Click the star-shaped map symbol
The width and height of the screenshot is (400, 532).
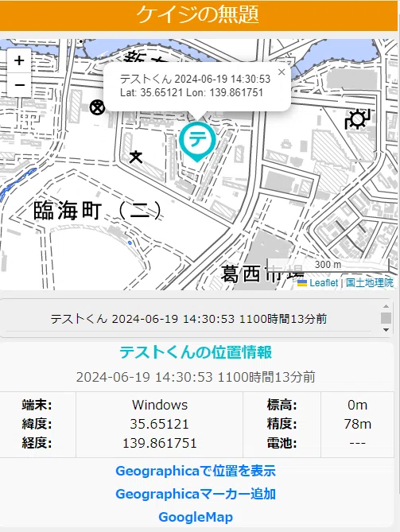[x=136, y=157]
